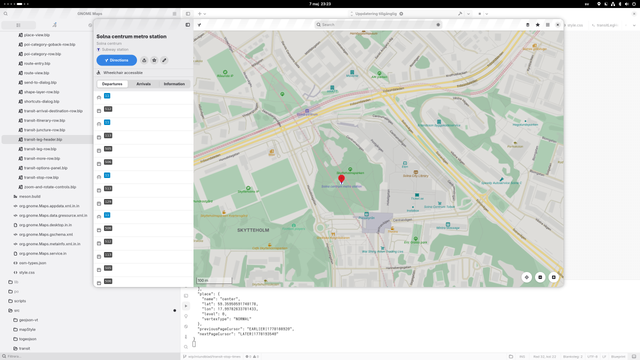
Task: Expand the po folder in project tree
Action: point(16,291)
